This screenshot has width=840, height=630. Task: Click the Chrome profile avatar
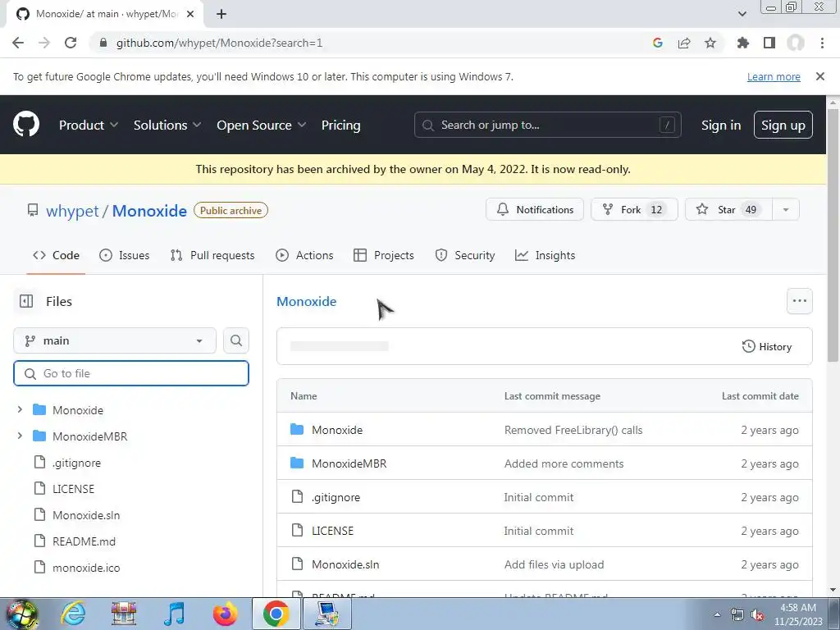(x=796, y=43)
